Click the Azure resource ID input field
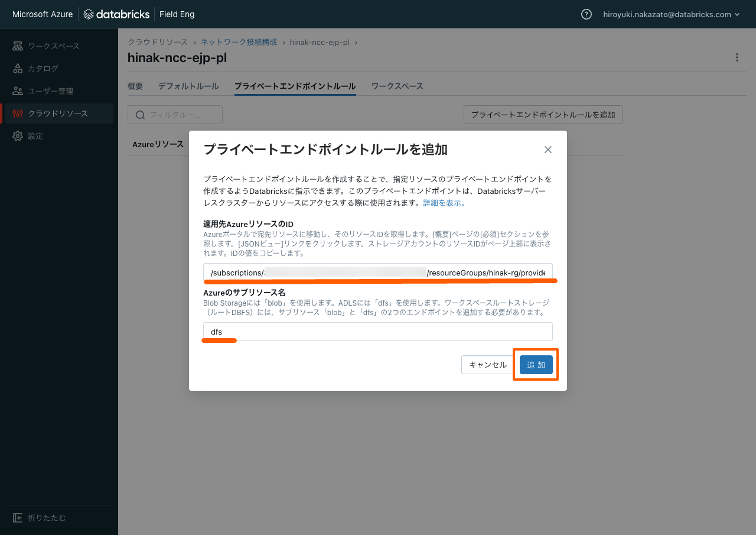Viewport: 756px width, 535px height. click(x=378, y=273)
